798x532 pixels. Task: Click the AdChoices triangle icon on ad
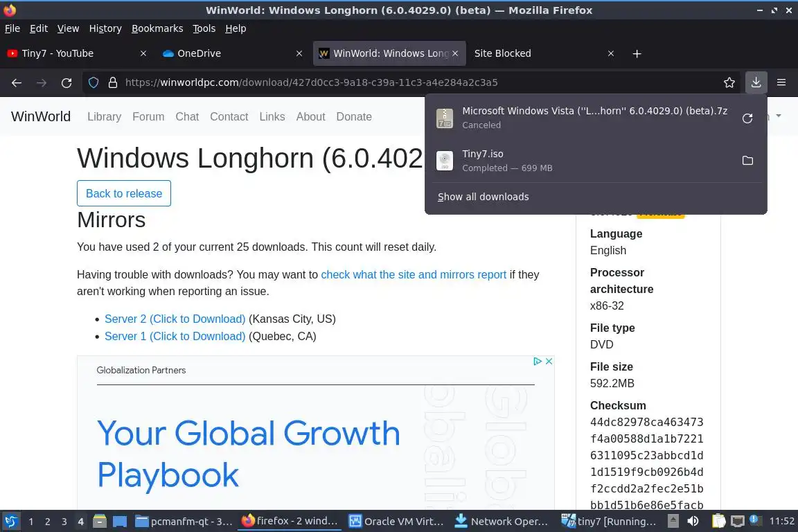tap(538, 361)
